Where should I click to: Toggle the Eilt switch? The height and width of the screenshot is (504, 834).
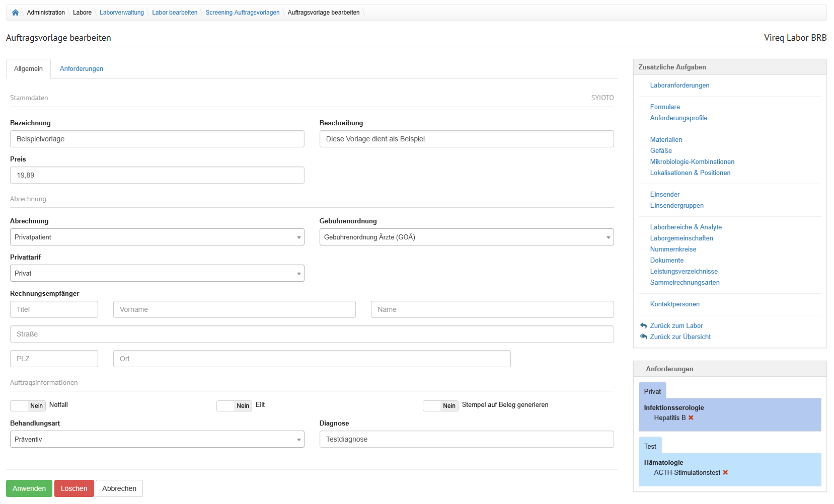point(234,406)
